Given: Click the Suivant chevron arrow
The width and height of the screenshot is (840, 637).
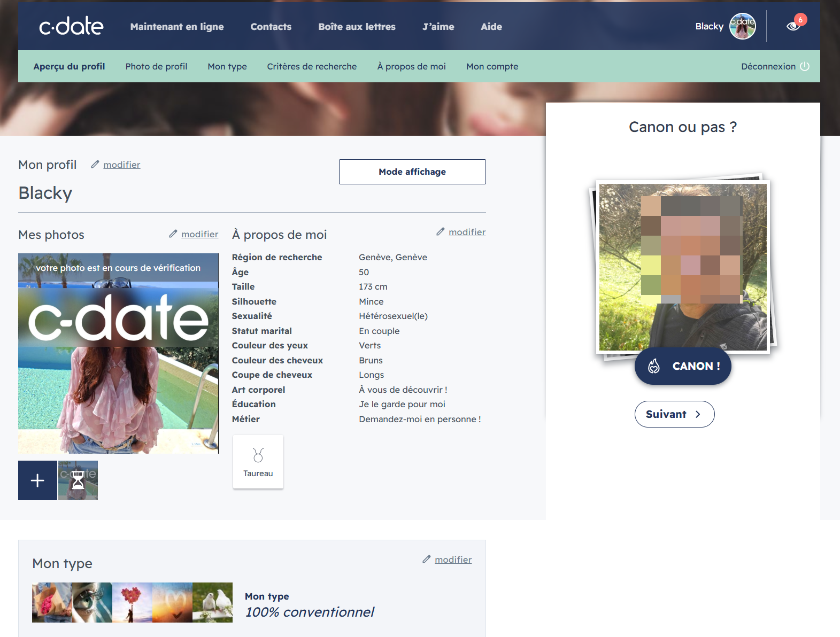Looking at the screenshot, I should [698, 414].
